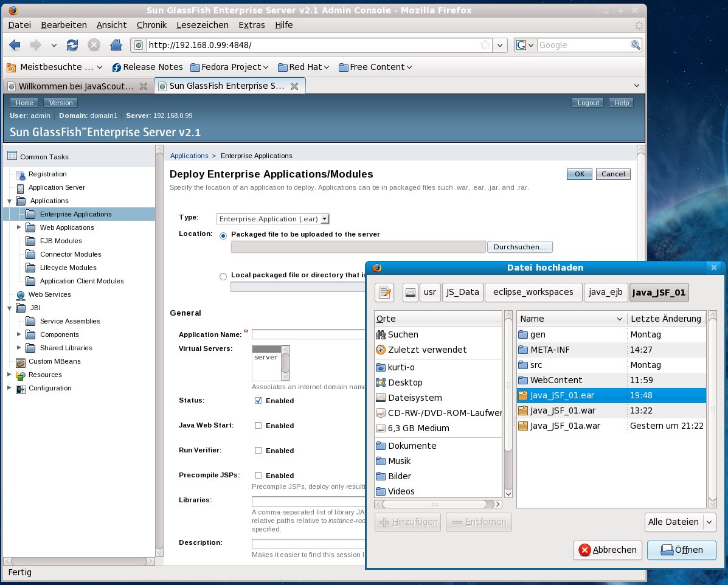This screenshot has width=728, height=585.
Task: Click the Registration icon in sidebar tree
Action: tap(21, 175)
